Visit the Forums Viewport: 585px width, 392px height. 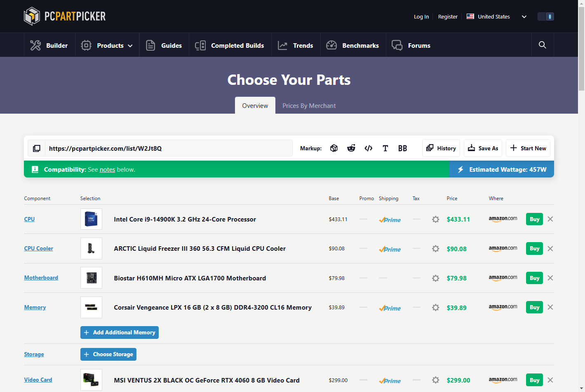411,45
